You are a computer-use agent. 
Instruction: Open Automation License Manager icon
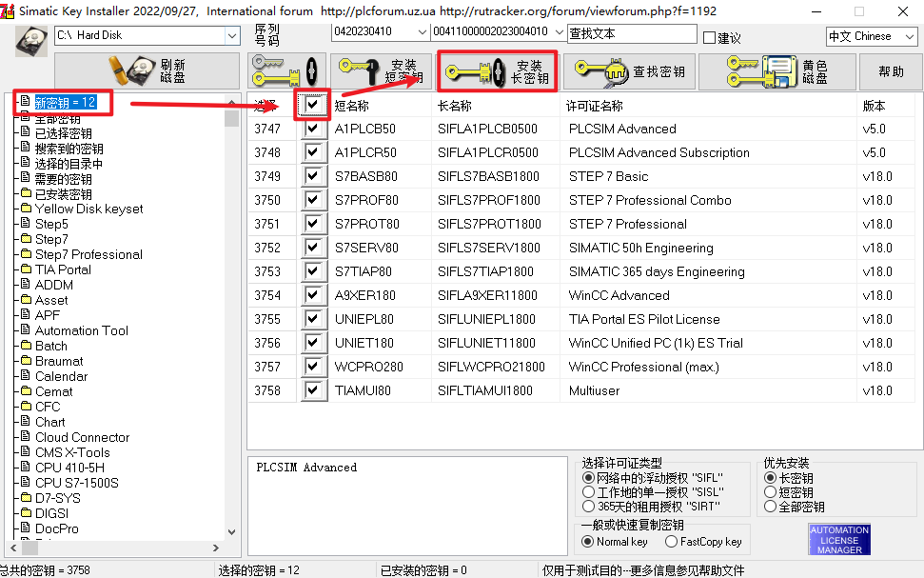pyautogui.click(x=839, y=540)
